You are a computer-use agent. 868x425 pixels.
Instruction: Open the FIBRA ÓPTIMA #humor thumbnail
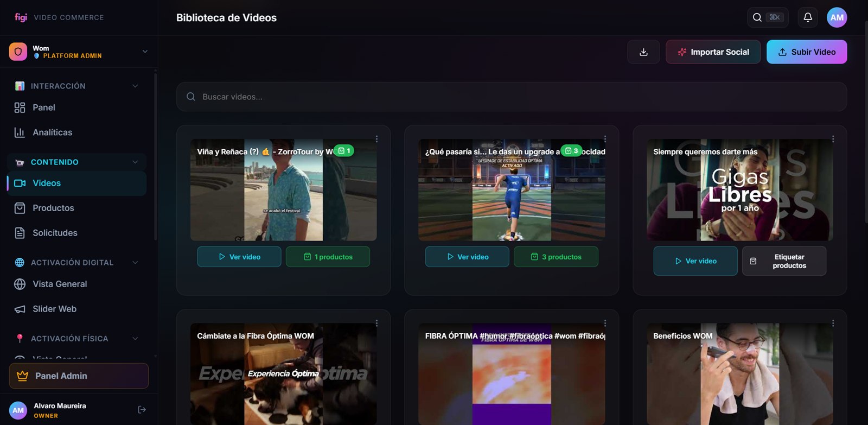pos(512,374)
